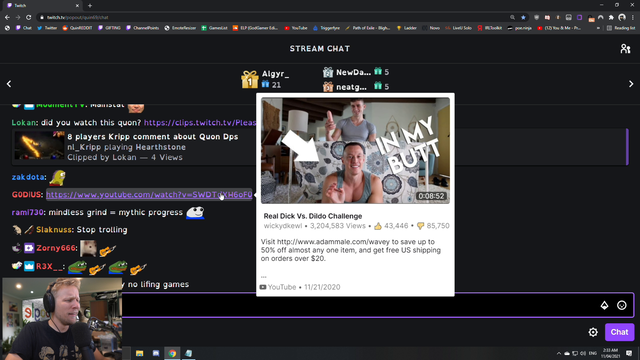Select top gifter Algyr_ in leaderboard

tap(275, 74)
